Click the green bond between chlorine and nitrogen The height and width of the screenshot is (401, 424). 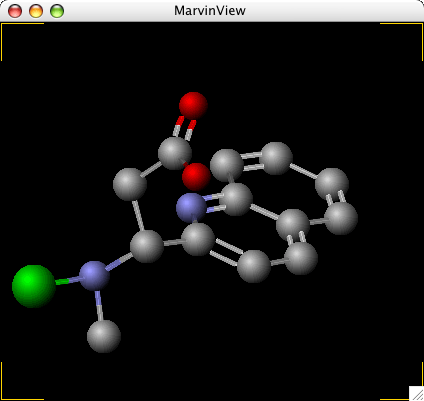[x=62, y=282]
